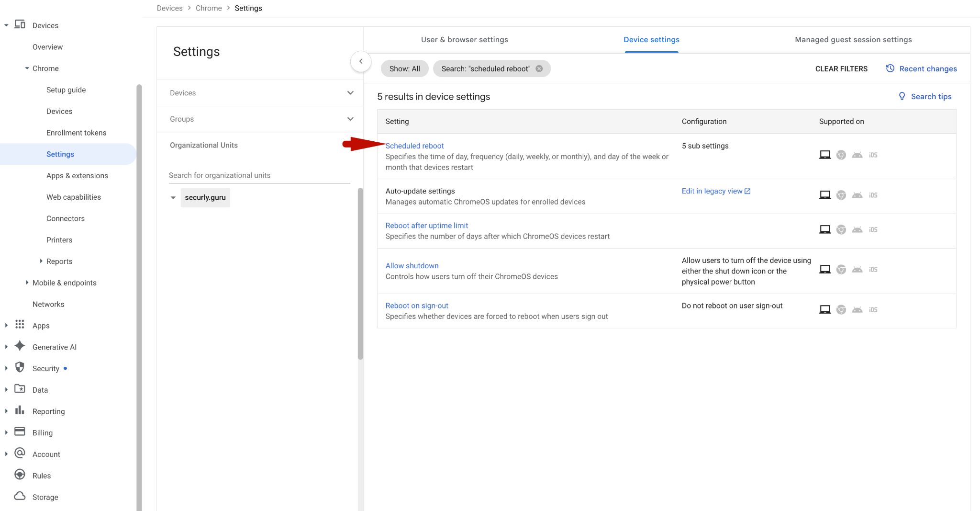Screen dimensions: 980x511
Task: Expand the Reports submenu
Action: (41, 261)
